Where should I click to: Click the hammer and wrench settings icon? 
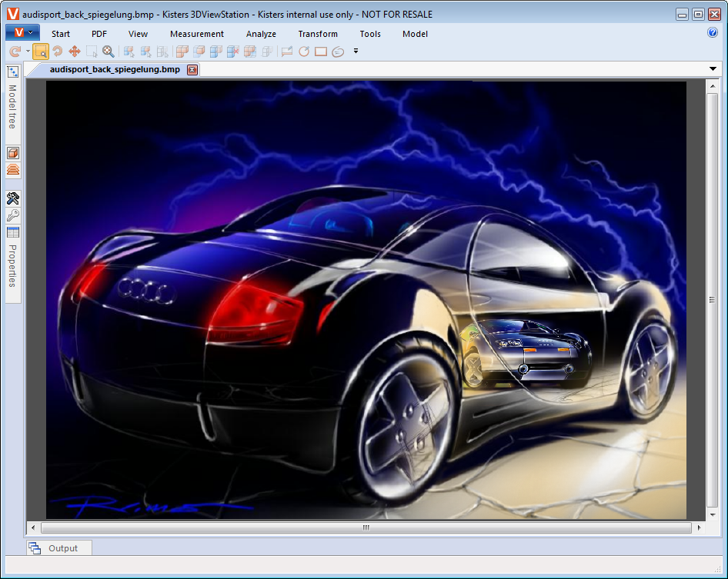[13, 198]
